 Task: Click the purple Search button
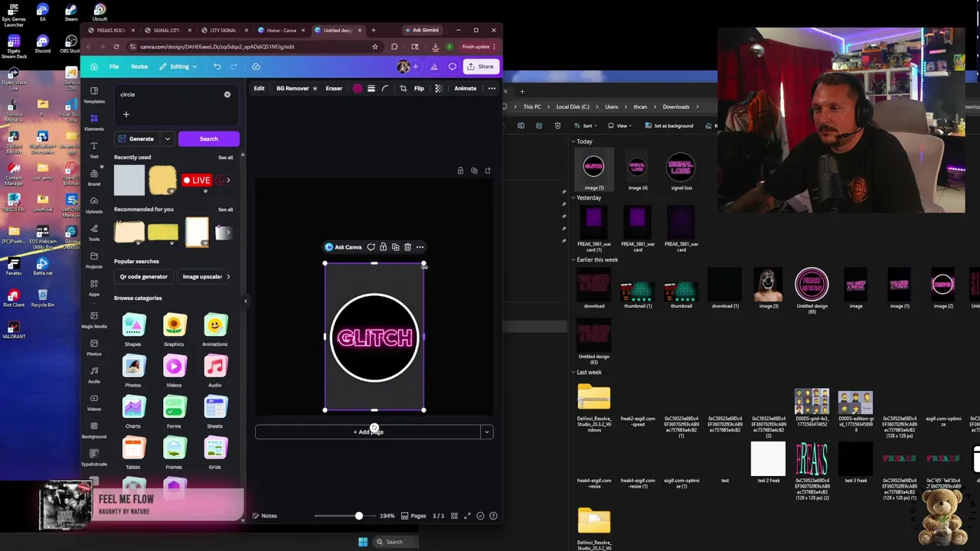click(x=209, y=139)
